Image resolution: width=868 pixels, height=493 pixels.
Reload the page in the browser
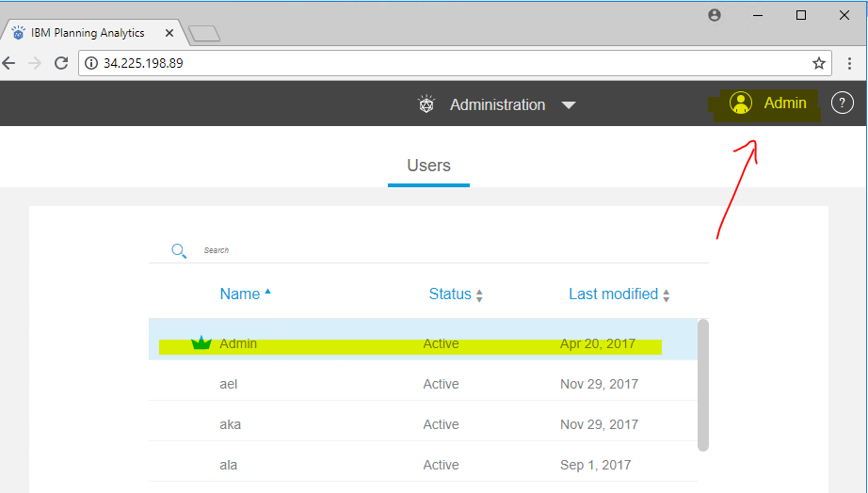pyautogui.click(x=61, y=63)
